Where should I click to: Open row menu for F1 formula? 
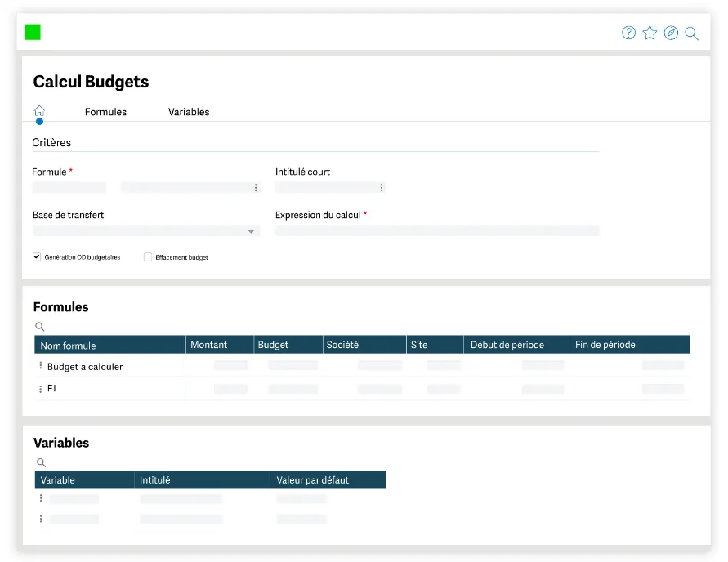click(x=40, y=389)
